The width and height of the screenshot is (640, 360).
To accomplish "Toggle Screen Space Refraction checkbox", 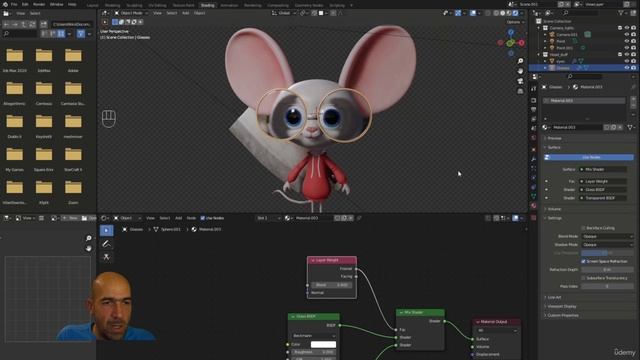I will click(583, 261).
